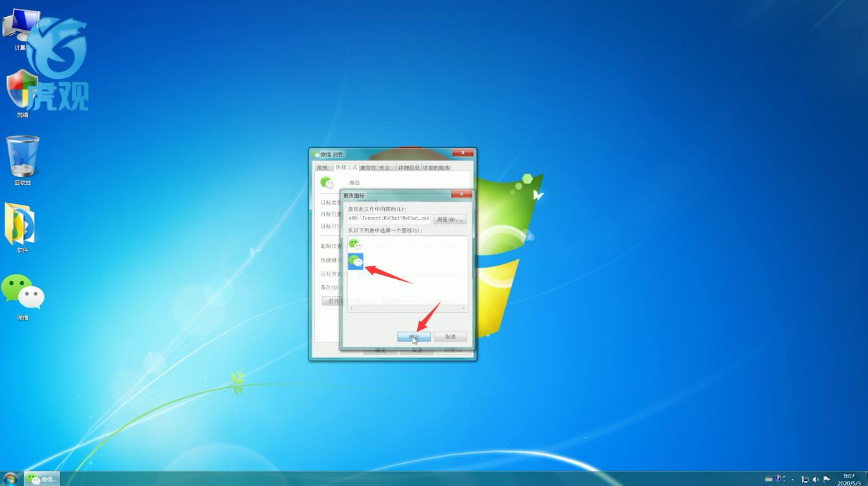The image size is (868, 486).
Task: Click the icon list's right scroll arrow
Action: (464, 308)
